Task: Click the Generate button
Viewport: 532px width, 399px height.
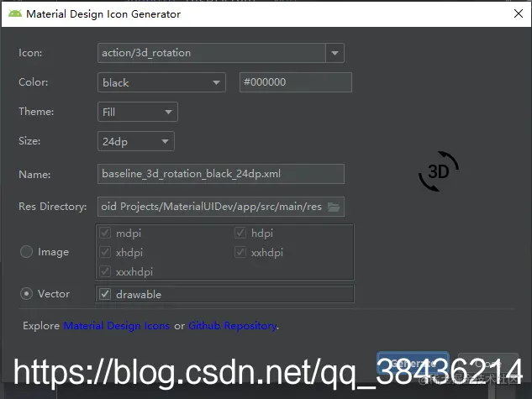Action: click(x=413, y=364)
